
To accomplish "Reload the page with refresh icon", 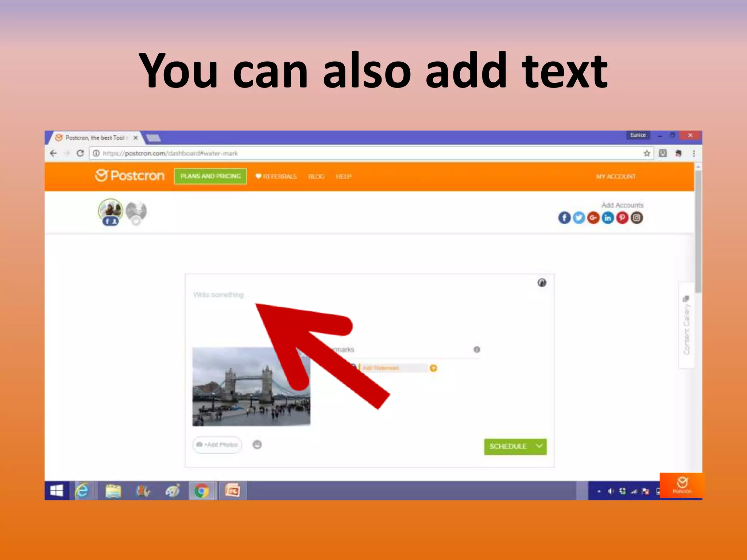I will coord(80,153).
